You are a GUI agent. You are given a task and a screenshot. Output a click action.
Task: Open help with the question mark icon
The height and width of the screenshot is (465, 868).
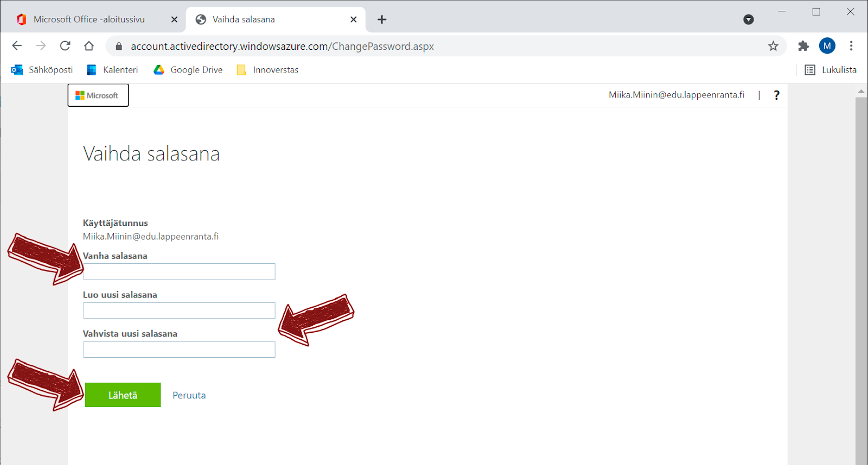[776, 95]
